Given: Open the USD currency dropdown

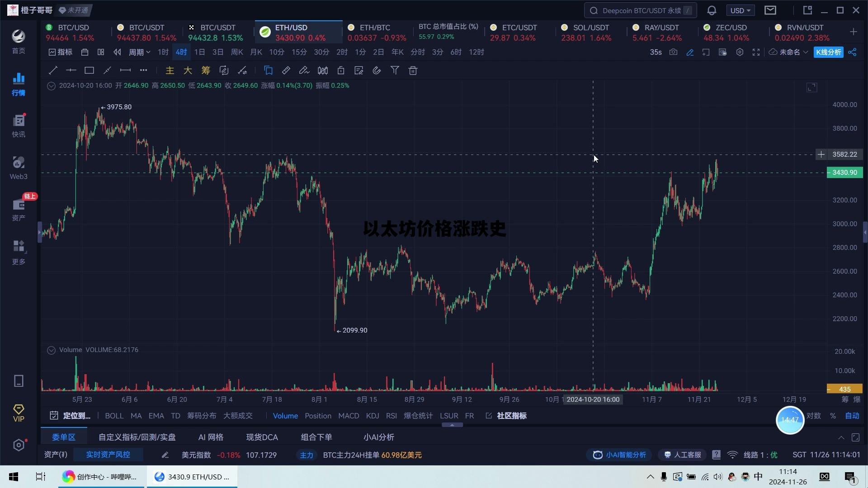Looking at the screenshot, I should [x=741, y=10].
